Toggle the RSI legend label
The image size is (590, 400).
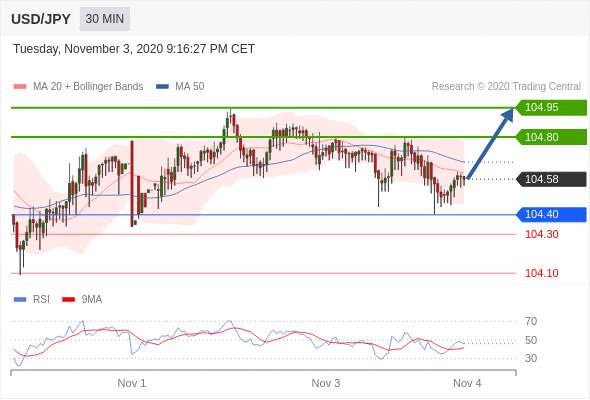(41, 300)
